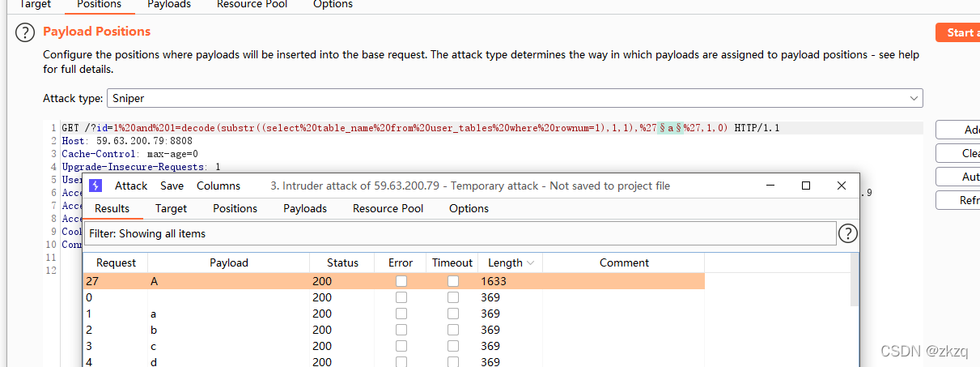
Task: Click the Upgrade-Insecure-Requests header line
Action: click(141, 167)
